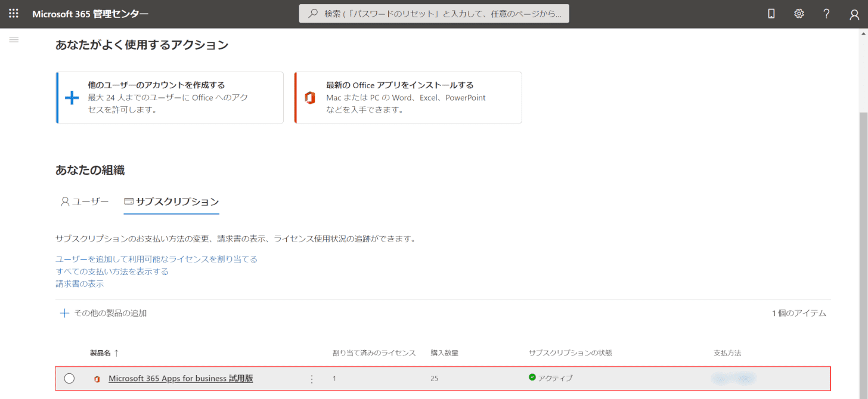Open the help question mark icon
The width and height of the screenshot is (868, 399).
click(x=826, y=14)
